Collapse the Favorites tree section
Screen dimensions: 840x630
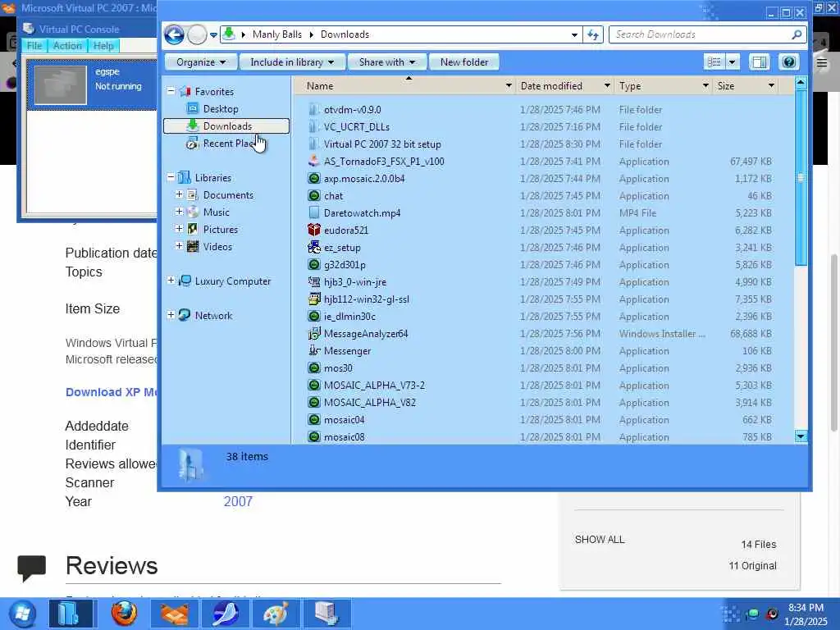coord(171,91)
